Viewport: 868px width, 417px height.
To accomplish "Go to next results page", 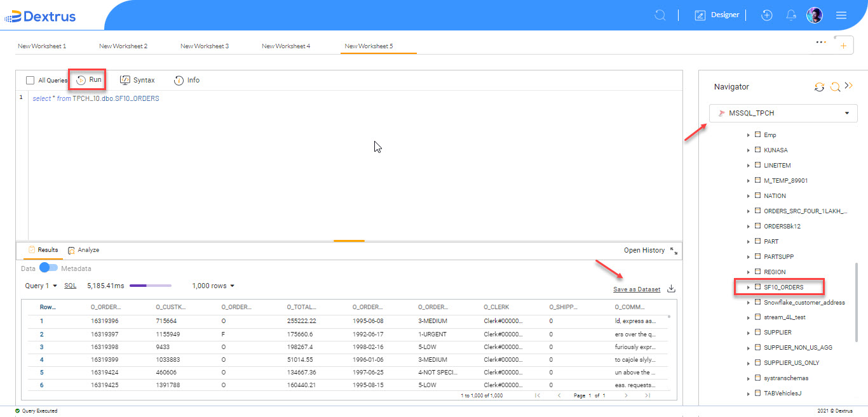I will tap(626, 395).
